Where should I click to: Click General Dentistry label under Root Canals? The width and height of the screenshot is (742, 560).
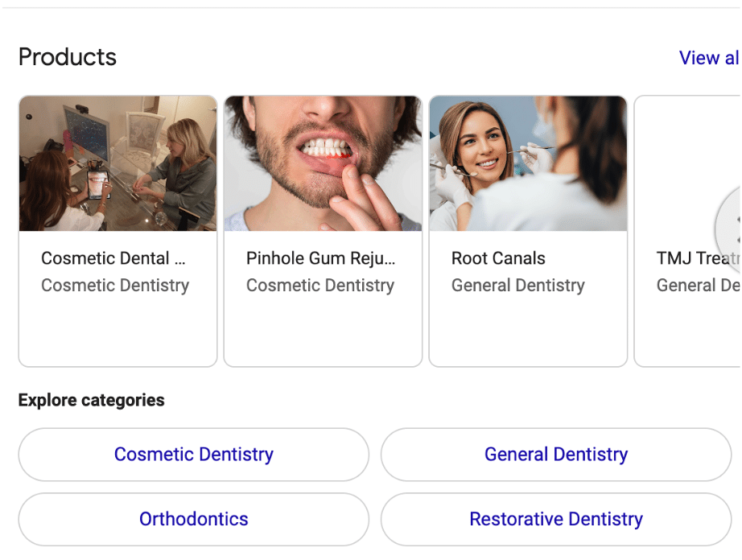click(518, 285)
